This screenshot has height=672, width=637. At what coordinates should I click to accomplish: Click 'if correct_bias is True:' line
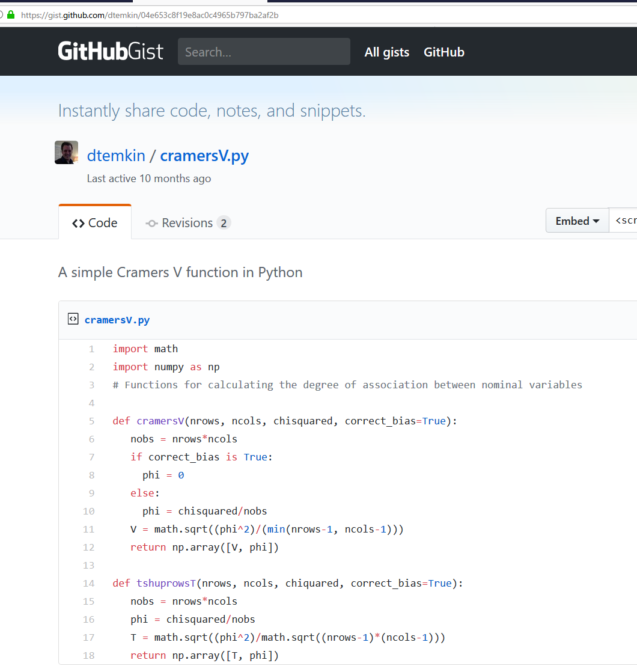201,457
